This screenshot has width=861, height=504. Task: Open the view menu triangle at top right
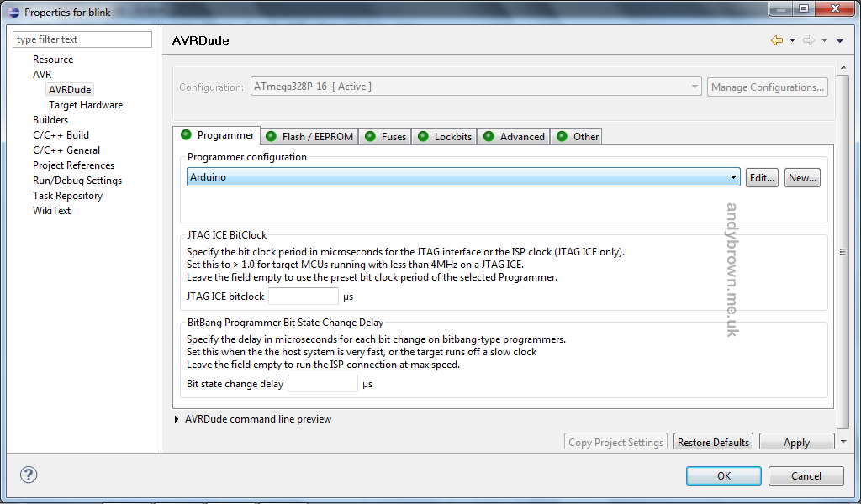pos(840,39)
